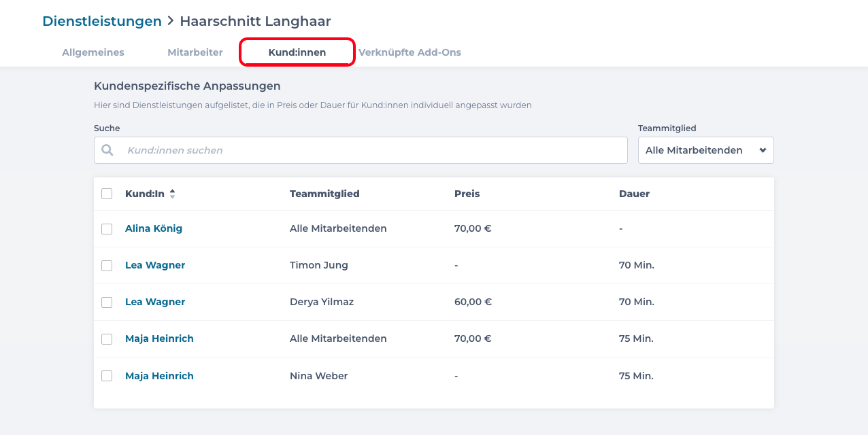This screenshot has width=868, height=435.
Task: Click inside the Kund:innen suchen search field
Action: pyautogui.click(x=361, y=150)
